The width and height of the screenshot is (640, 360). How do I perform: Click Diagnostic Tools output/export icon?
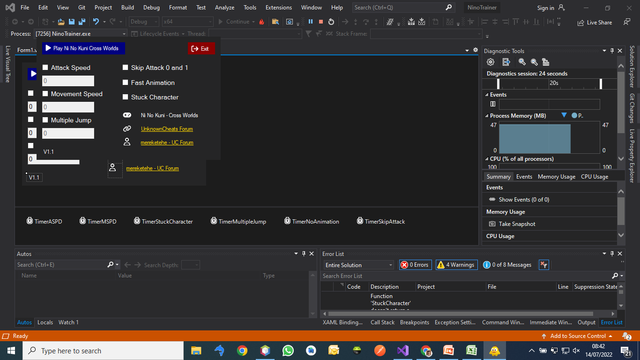point(506,62)
